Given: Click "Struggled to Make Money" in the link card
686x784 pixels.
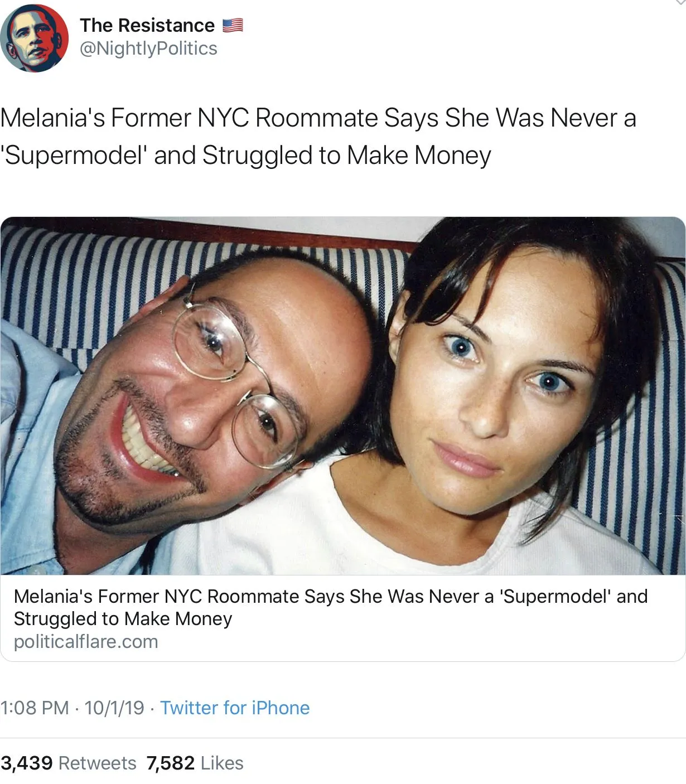Looking at the screenshot, I should pos(123,619).
